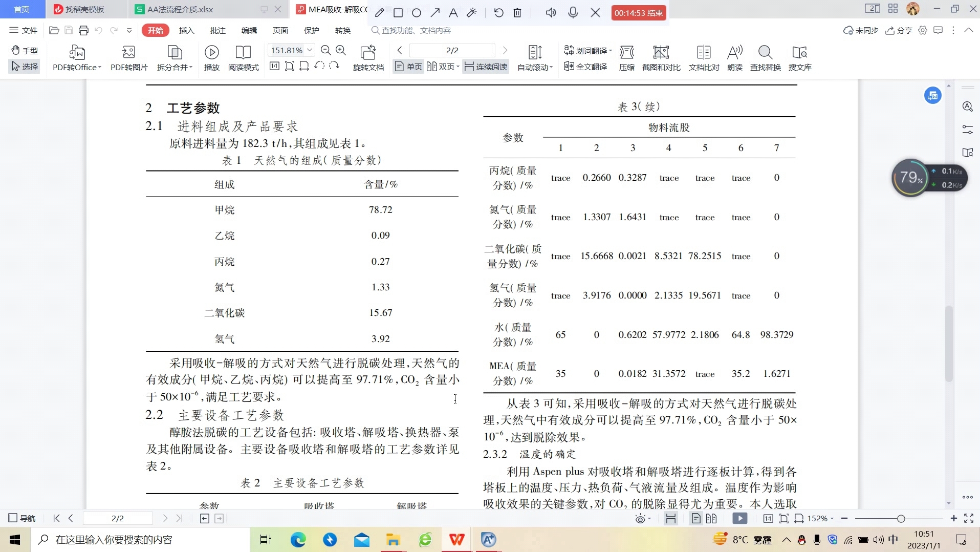Open Microsoft Edge from taskbar
980x552 pixels.
coord(298,539)
